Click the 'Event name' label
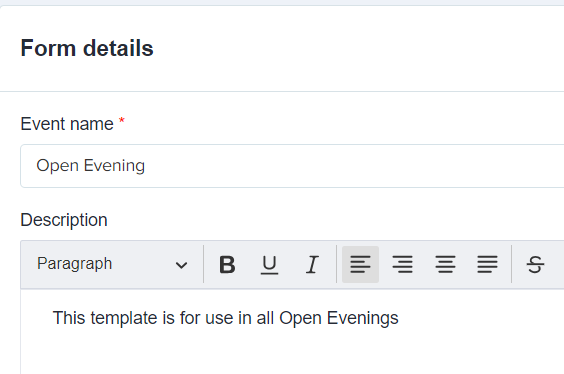The image size is (564, 374). click(x=67, y=124)
